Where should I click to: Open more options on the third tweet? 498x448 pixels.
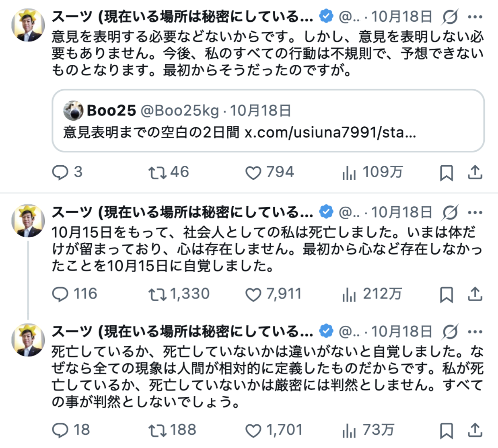pyautogui.click(x=475, y=332)
